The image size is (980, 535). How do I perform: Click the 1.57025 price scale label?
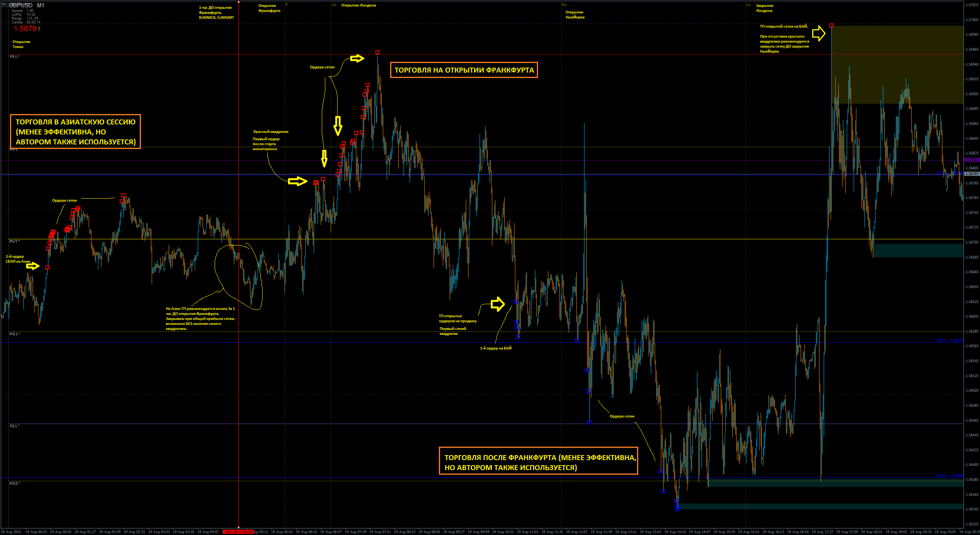972,5
